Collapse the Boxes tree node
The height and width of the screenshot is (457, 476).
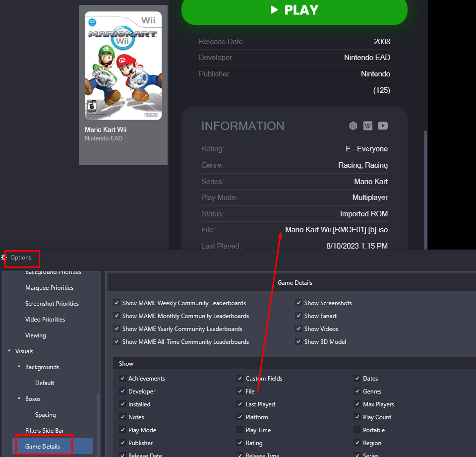[x=19, y=398]
